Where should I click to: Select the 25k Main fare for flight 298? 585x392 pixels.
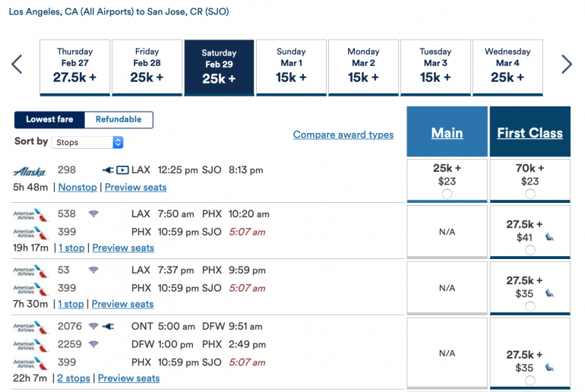[447, 194]
